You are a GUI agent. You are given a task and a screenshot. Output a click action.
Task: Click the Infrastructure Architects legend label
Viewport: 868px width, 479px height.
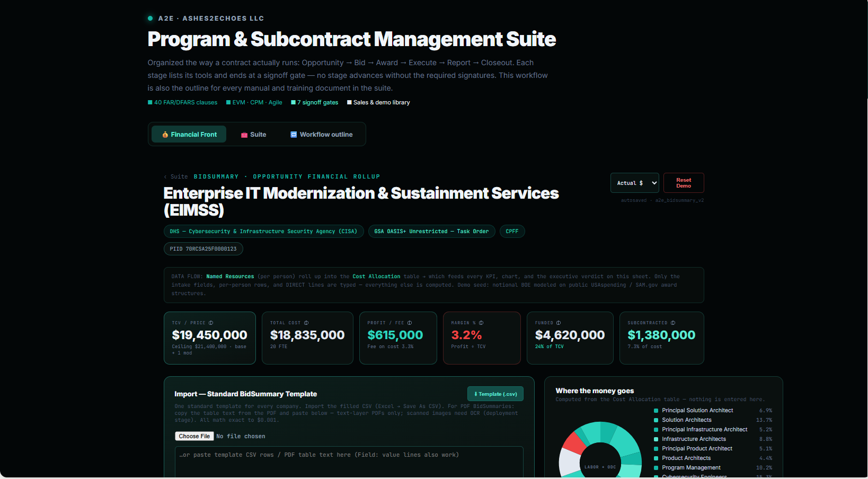click(694, 439)
